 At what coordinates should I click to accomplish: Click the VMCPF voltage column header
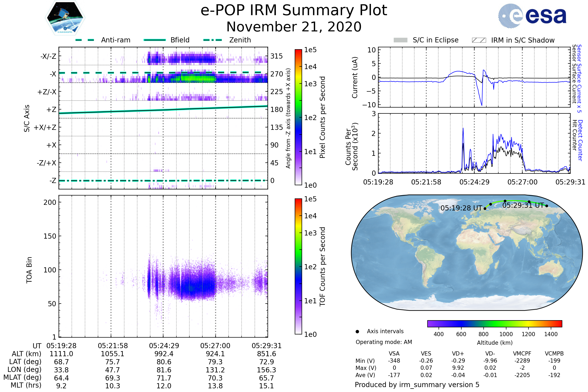522,354
